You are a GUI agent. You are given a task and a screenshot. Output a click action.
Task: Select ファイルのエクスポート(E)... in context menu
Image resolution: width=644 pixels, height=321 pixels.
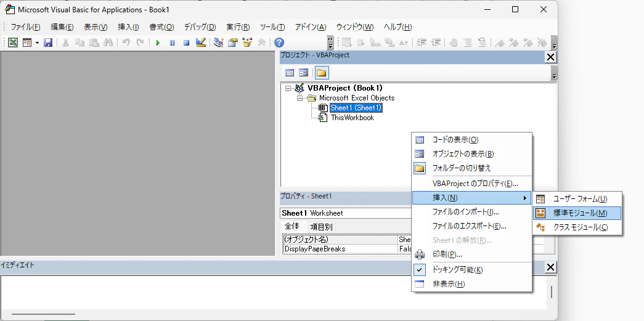[x=471, y=226]
